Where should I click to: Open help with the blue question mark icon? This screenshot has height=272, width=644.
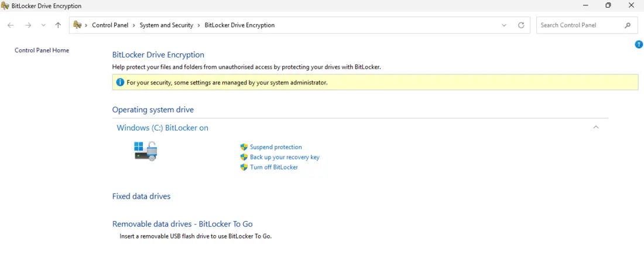tap(639, 45)
